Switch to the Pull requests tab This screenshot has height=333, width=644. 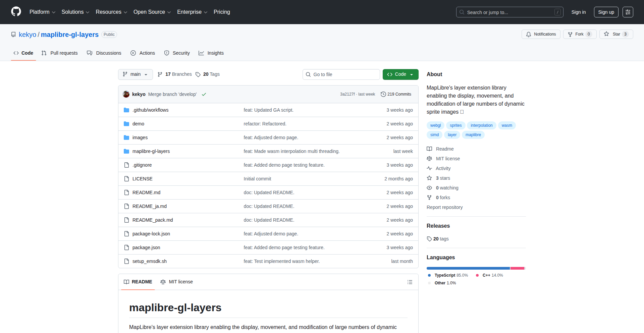[60, 53]
